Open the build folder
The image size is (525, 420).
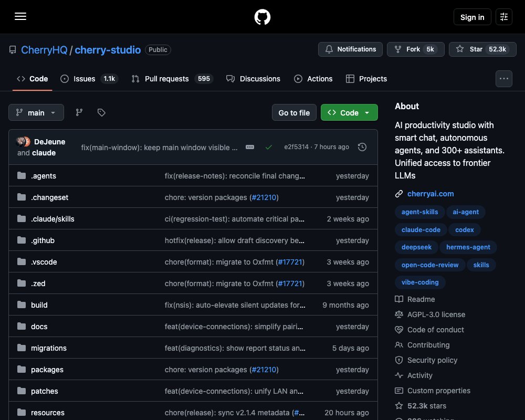(39, 305)
